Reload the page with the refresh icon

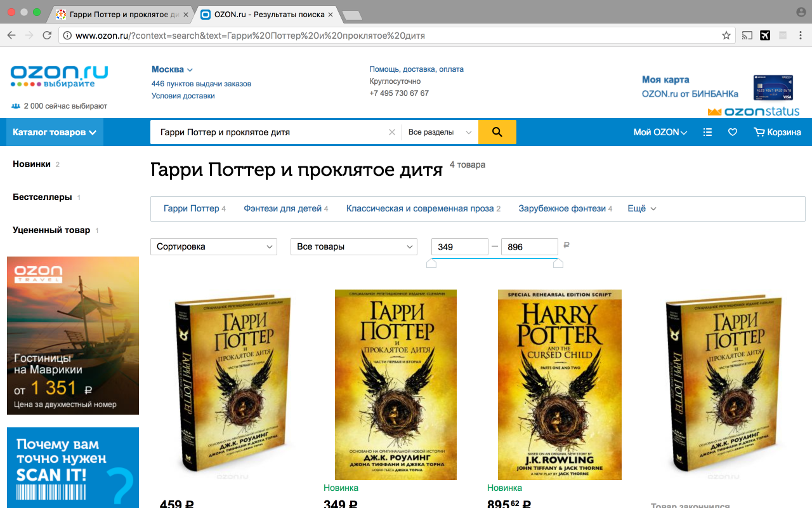point(47,36)
